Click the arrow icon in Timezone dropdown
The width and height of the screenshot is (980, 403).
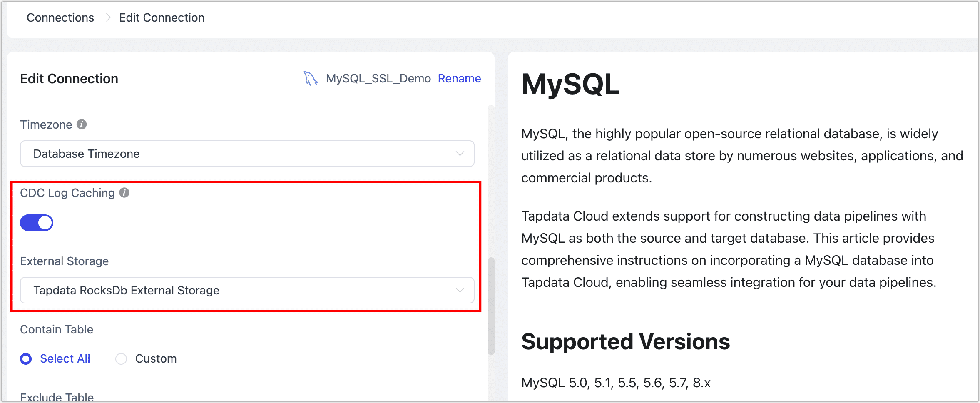[460, 154]
